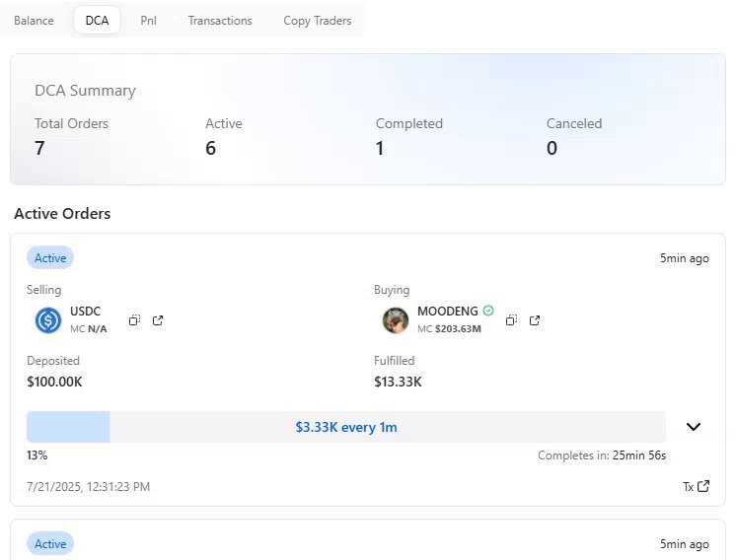The width and height of the screenshot is (736, 560).
Task: Click the MOODENG token avatar
Action: [x=396, y=320]
